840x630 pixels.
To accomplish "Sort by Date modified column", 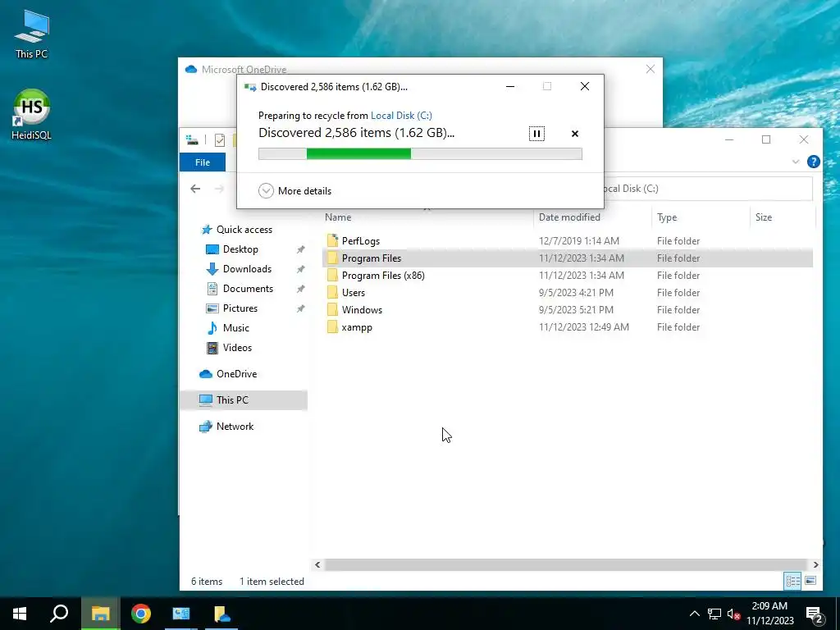I will point(569,217).
